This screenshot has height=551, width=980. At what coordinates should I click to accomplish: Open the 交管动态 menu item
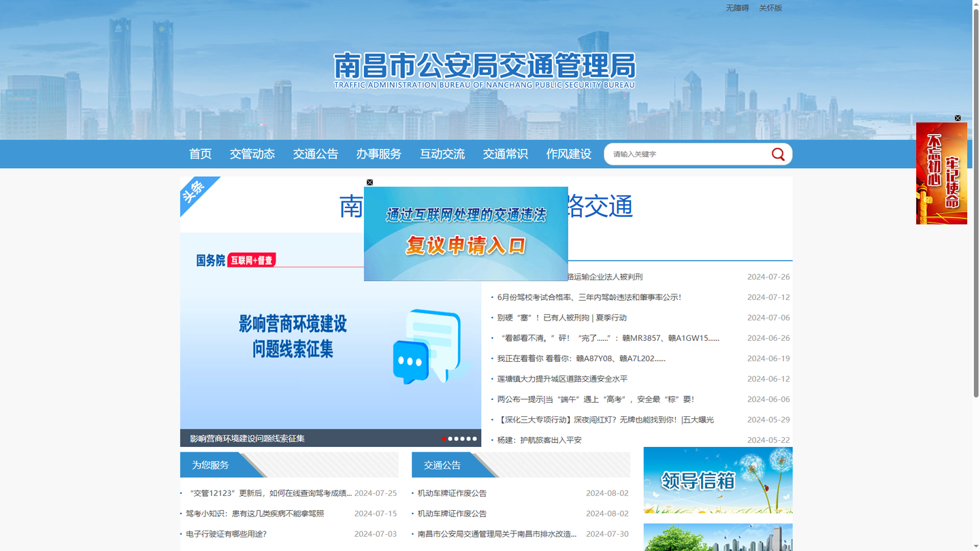tap(252, 154)
